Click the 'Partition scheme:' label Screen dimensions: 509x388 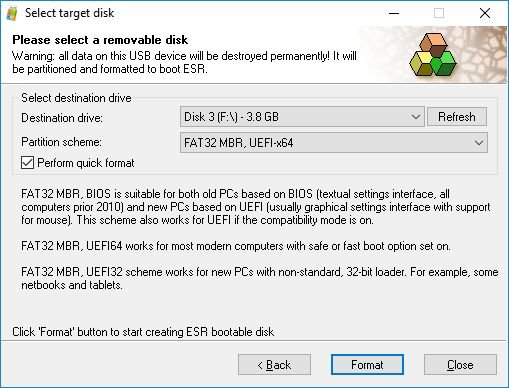point(61,142)
